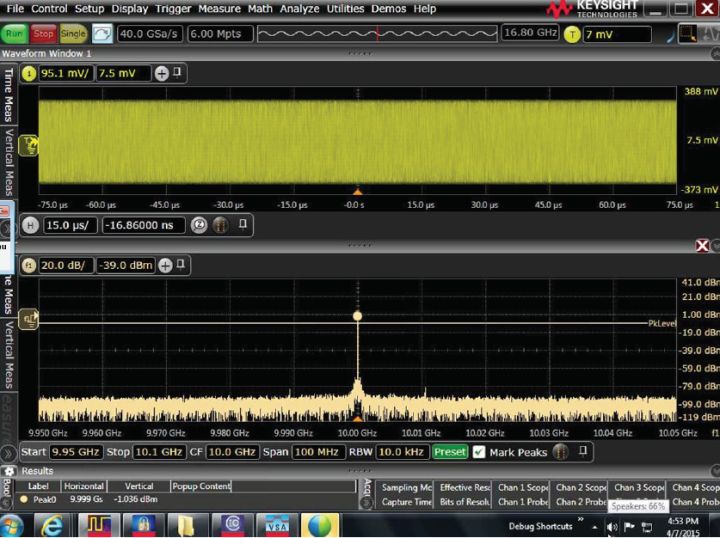Click the zoom icon next to horizontal position

[197, 225]
